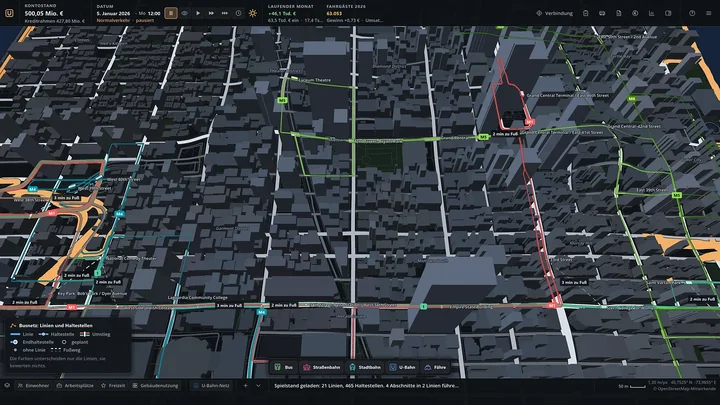Screen dimensions: 720x405
Task: Expand the chevron dropdown in bottom bar
Action: tap(258, 386)
